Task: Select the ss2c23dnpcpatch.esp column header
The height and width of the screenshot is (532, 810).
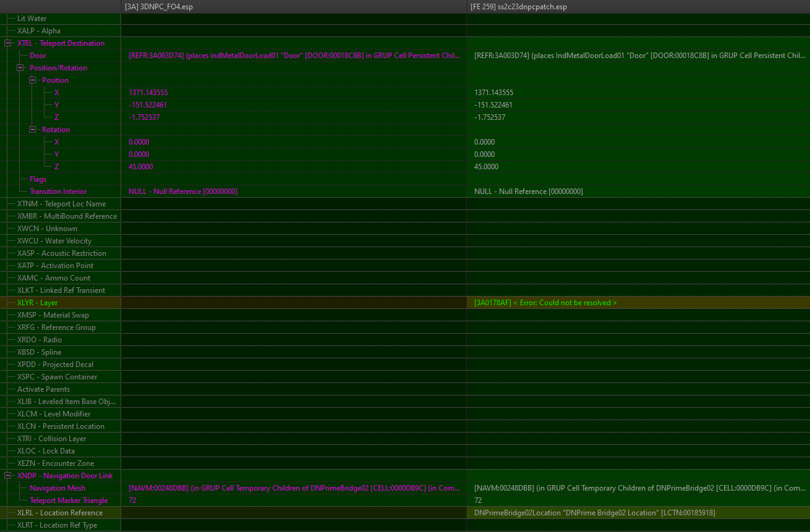Action: (x=638, y=7)
